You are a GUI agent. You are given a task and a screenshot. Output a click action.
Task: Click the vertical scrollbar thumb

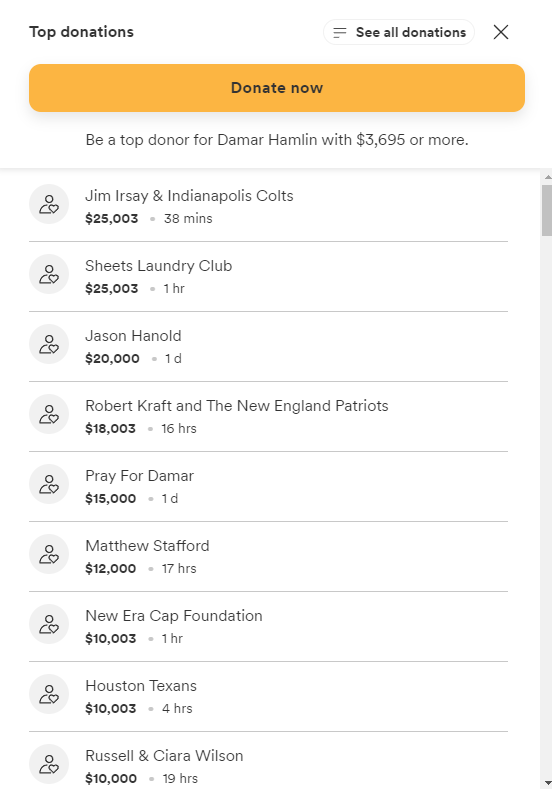click(547, 210)
